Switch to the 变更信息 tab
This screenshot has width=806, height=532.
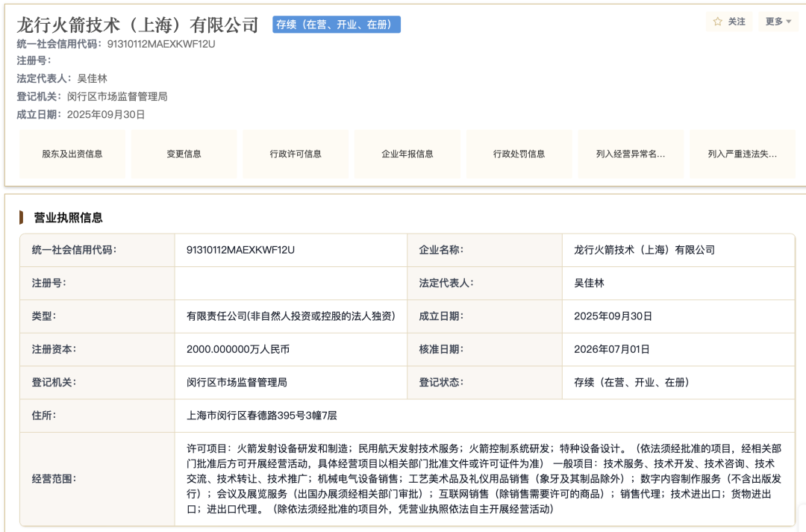(184, 154)
